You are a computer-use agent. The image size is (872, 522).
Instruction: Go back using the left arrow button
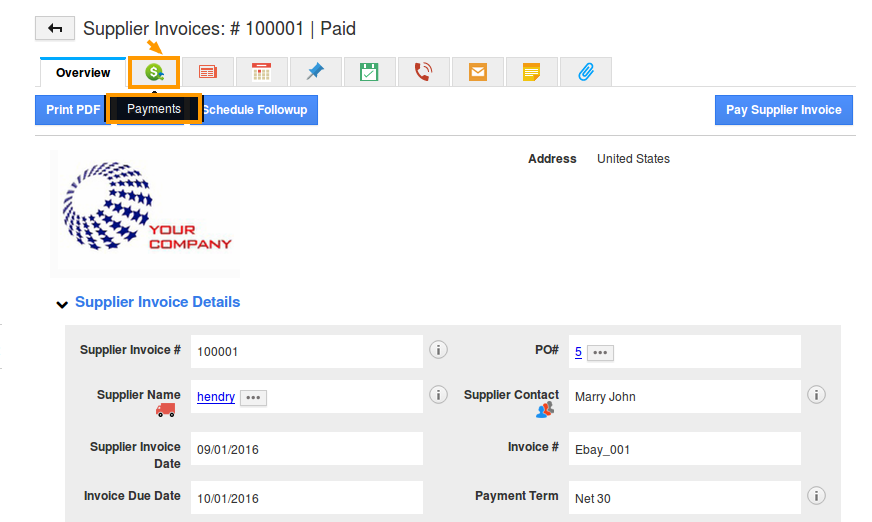point(54,28)
